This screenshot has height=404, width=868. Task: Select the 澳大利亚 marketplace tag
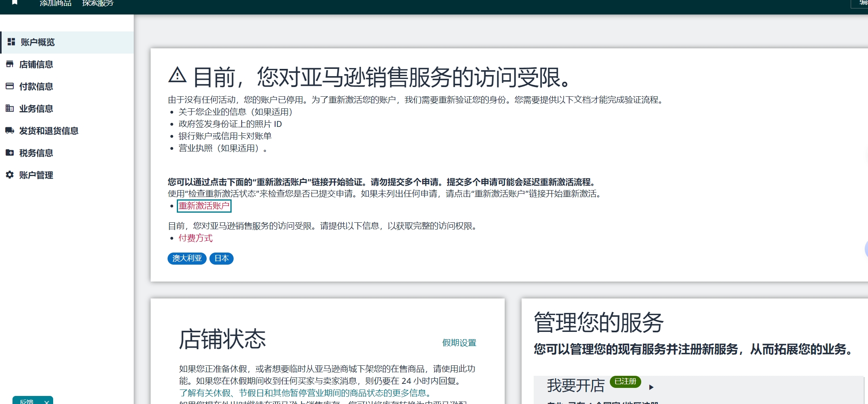point(187,259)
